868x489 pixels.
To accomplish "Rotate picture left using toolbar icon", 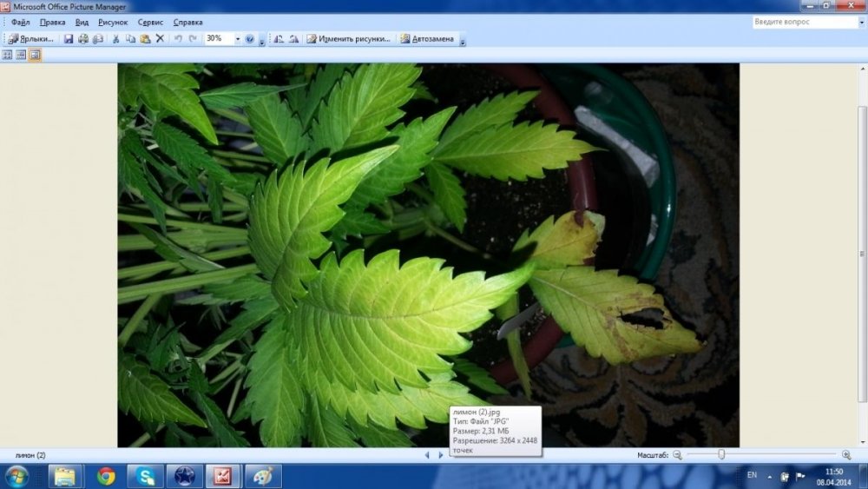I will tap(279, 39).
